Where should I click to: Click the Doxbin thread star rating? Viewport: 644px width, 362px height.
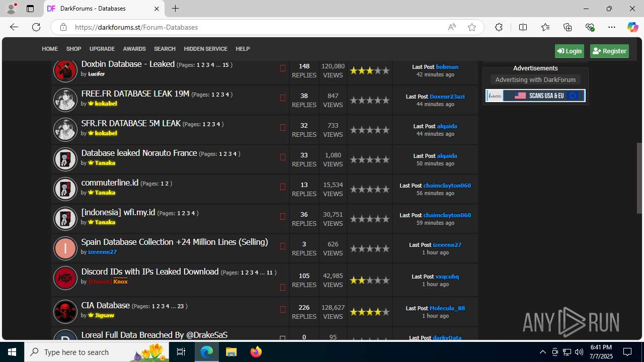370,70
